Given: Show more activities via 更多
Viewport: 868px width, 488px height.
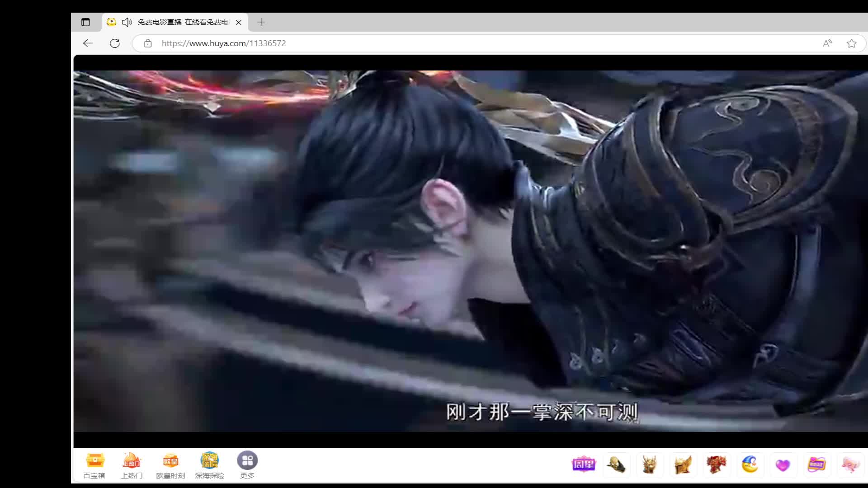Looking at the screenshot, I should [247, 465].
